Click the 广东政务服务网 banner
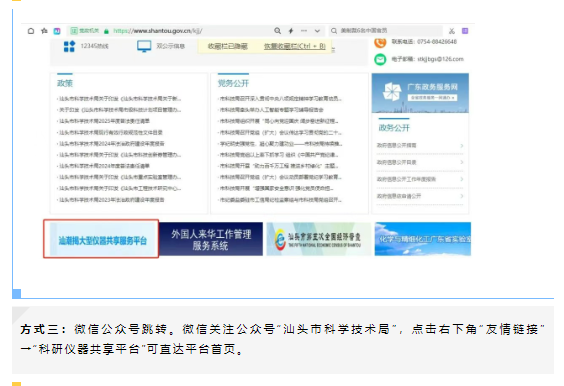The width and height of the screenshot is (564, 386). pos(420,93)
